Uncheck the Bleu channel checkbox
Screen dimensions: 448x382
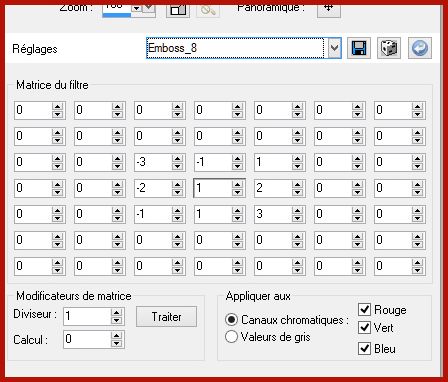tap(364, 348)
